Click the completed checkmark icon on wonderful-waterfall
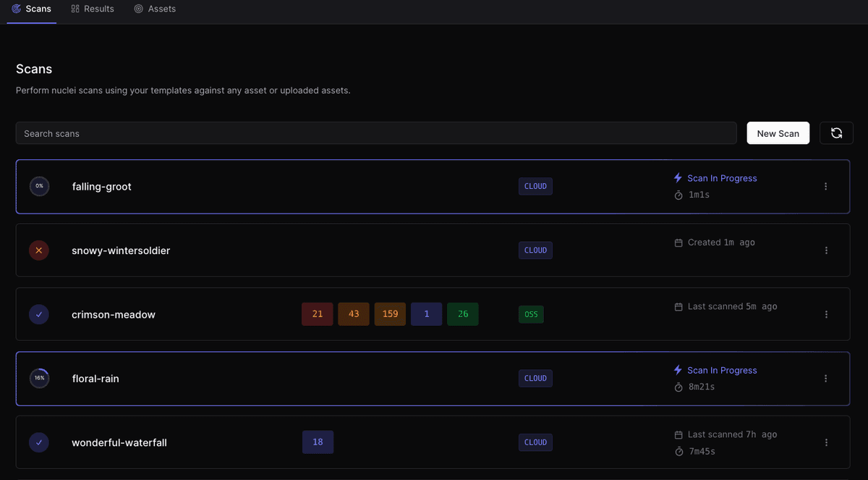The height and width of the screenshot is (480, 868). point(39,442)
